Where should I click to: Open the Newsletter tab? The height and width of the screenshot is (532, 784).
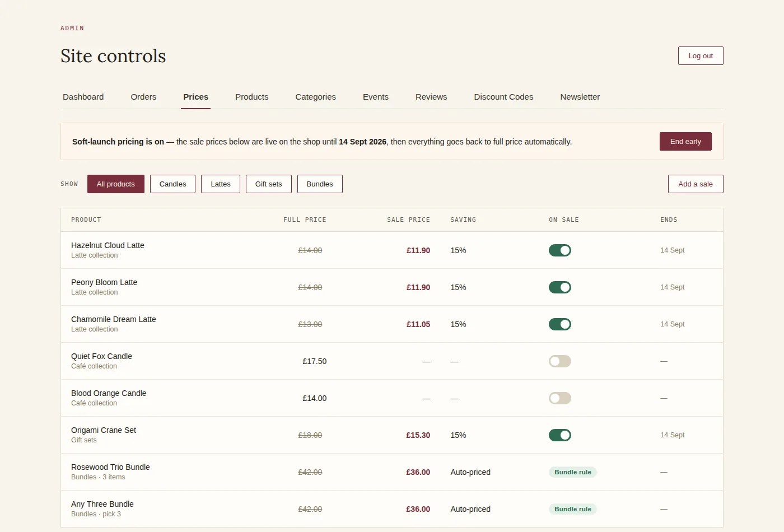580,97
